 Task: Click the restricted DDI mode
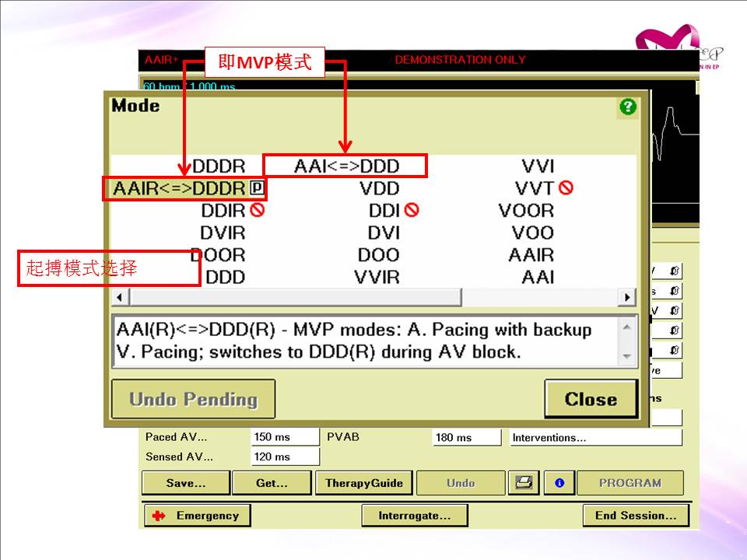click(x=394, y=211)
